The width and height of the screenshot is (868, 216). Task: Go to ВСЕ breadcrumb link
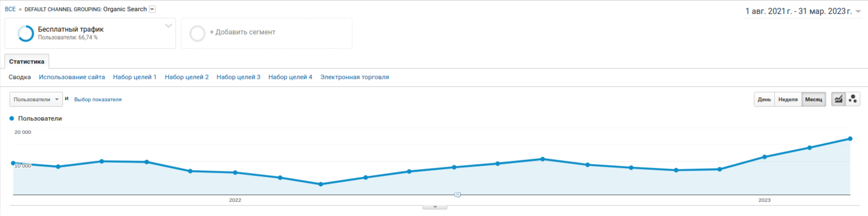point(10,9)
